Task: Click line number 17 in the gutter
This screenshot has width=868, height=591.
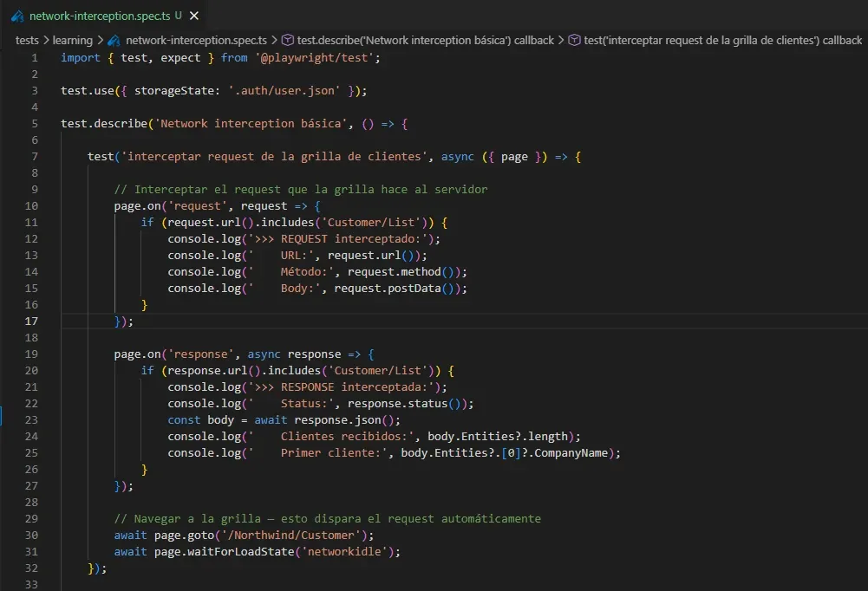Action: coord(31,321)
